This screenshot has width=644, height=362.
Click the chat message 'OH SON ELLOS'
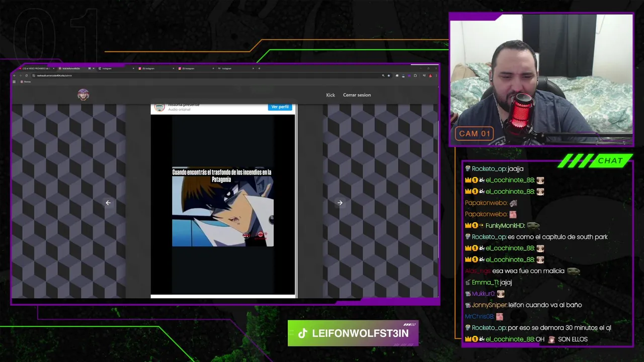561,339
